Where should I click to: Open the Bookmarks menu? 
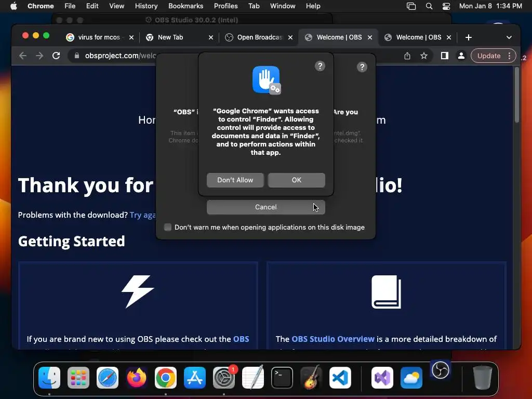[185, 6]
